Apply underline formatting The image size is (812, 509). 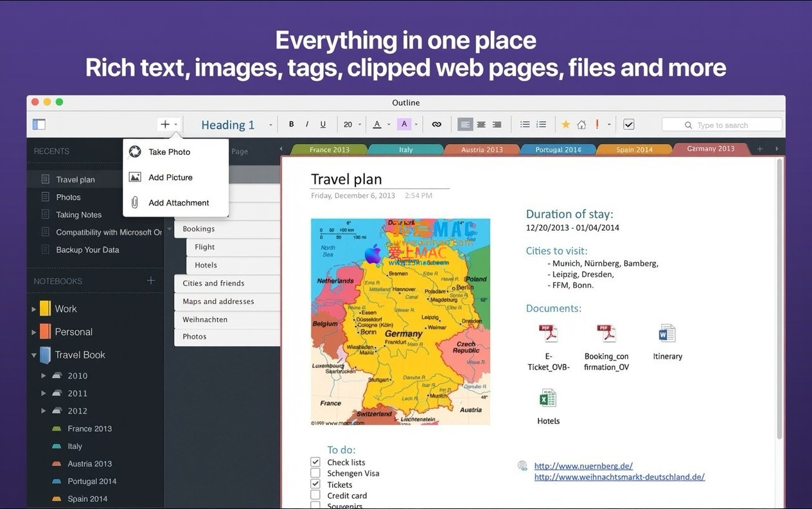tap(322, 125)
